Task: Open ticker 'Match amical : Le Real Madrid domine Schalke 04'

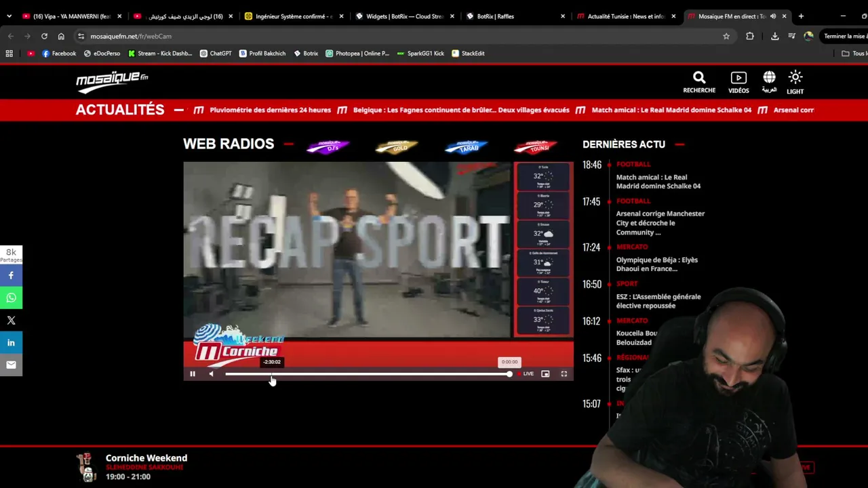Action: point(671,110)
